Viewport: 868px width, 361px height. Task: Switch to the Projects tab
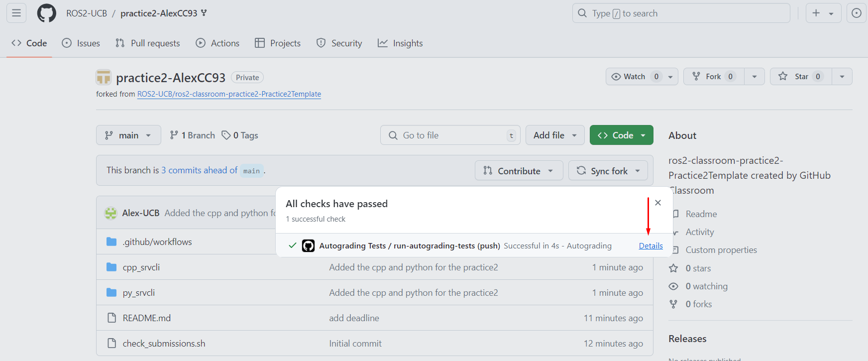278,43
